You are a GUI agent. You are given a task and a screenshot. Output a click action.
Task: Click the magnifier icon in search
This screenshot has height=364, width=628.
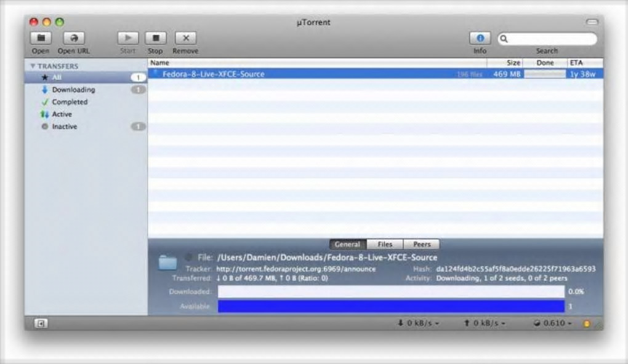pyautogui.click(x=504, y=39)
